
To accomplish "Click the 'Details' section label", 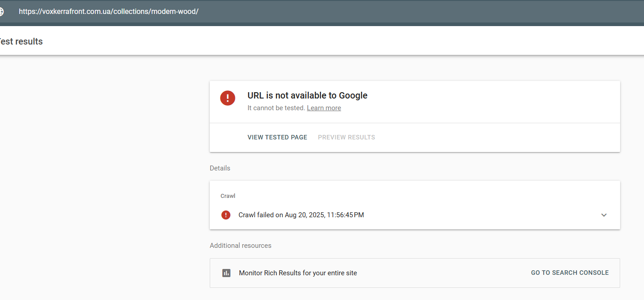I will click(x=220, y=168).
